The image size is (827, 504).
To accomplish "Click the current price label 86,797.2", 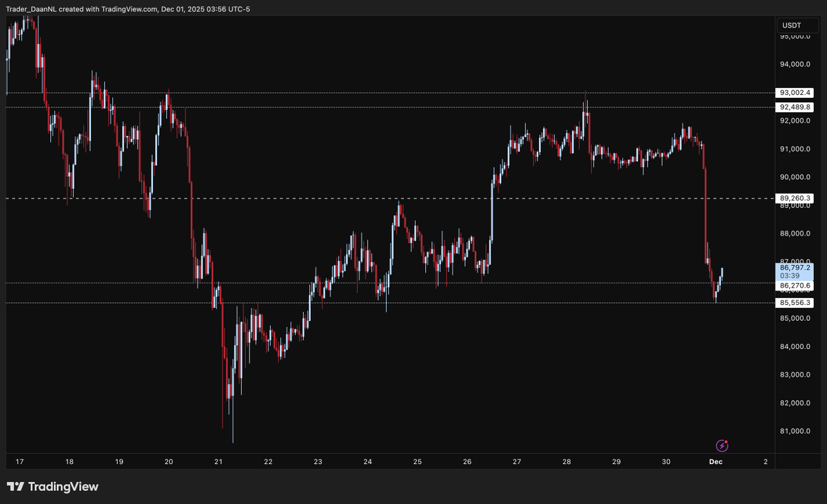I will (795, 267).
